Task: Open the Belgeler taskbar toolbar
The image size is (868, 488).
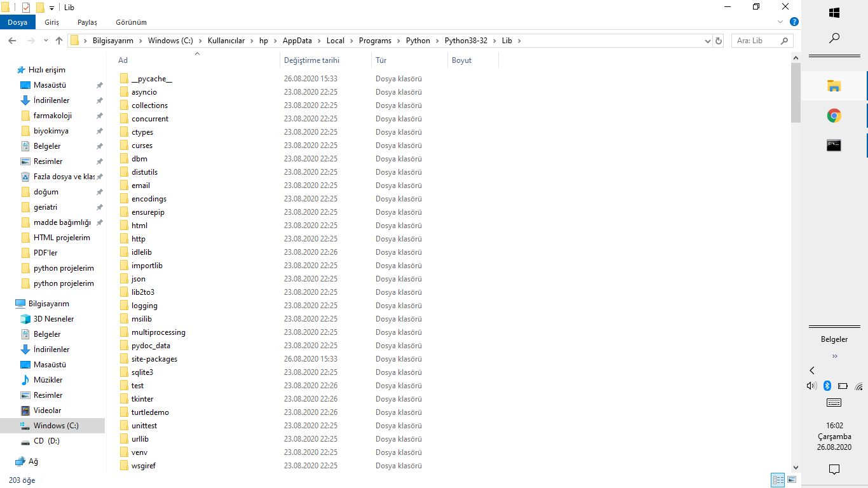Action: click(834, 339)
